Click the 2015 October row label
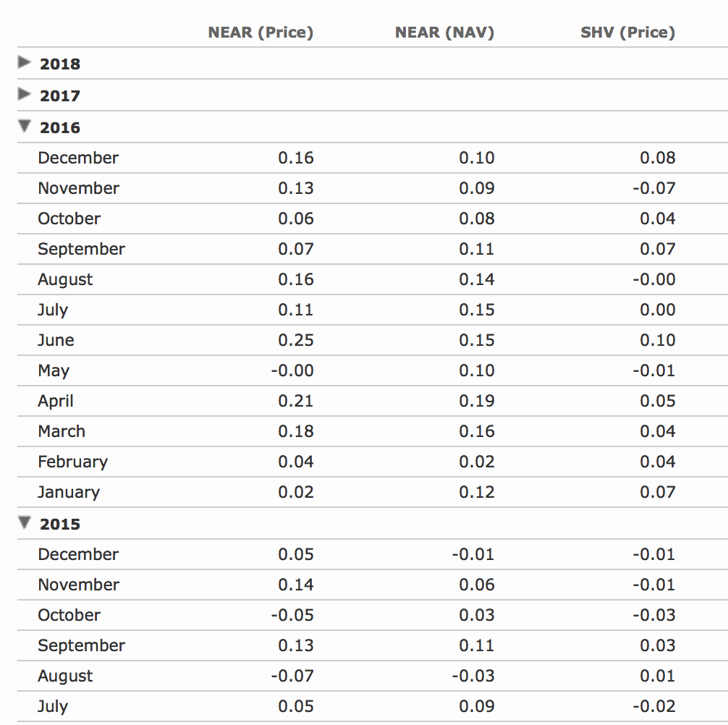 (69, 615)
